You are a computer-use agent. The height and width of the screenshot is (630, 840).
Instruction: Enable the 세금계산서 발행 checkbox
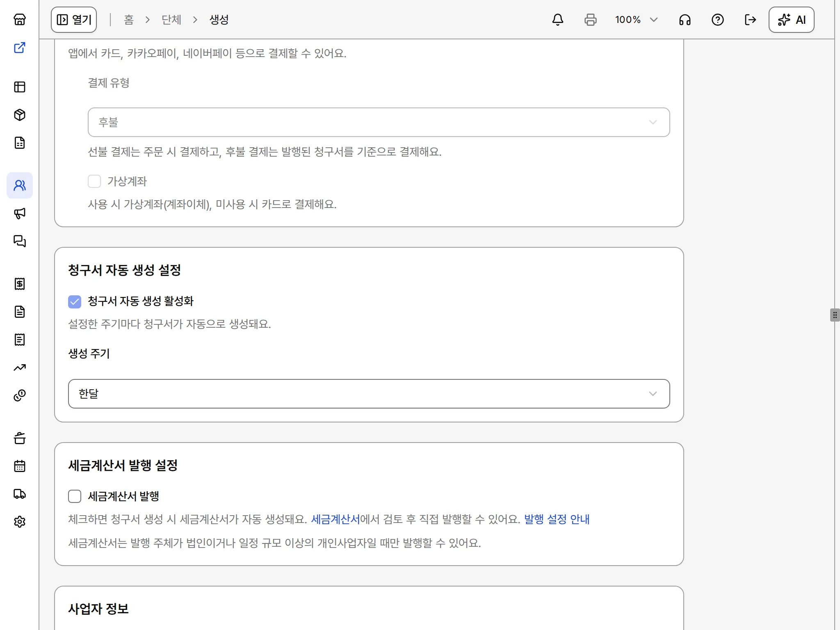tap(75, 496)
